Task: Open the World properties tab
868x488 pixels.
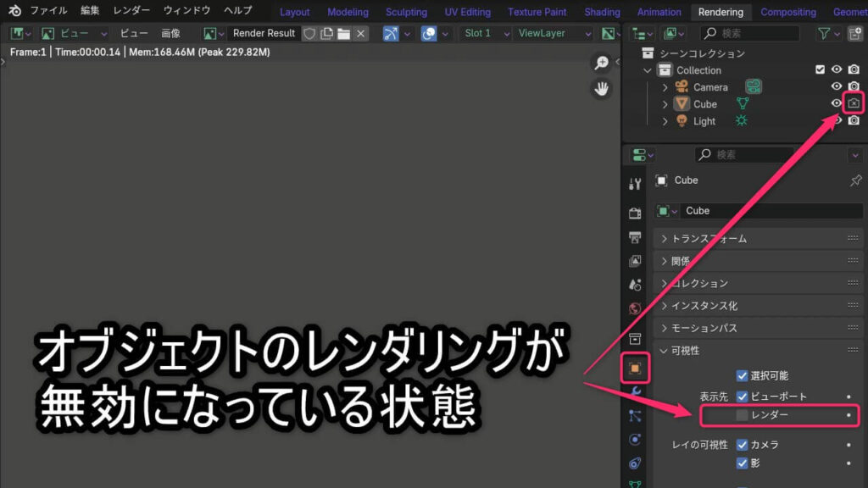Action: 635,308
